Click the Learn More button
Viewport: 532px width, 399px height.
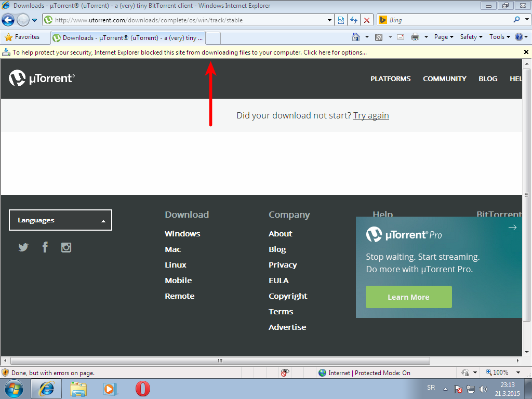[x=408, y=297]
